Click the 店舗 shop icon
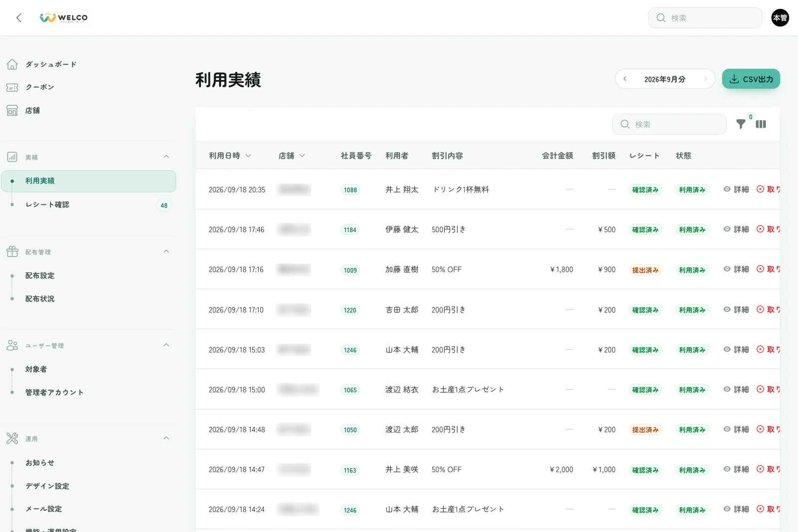798x532 pixels. [x=12, y=110]
